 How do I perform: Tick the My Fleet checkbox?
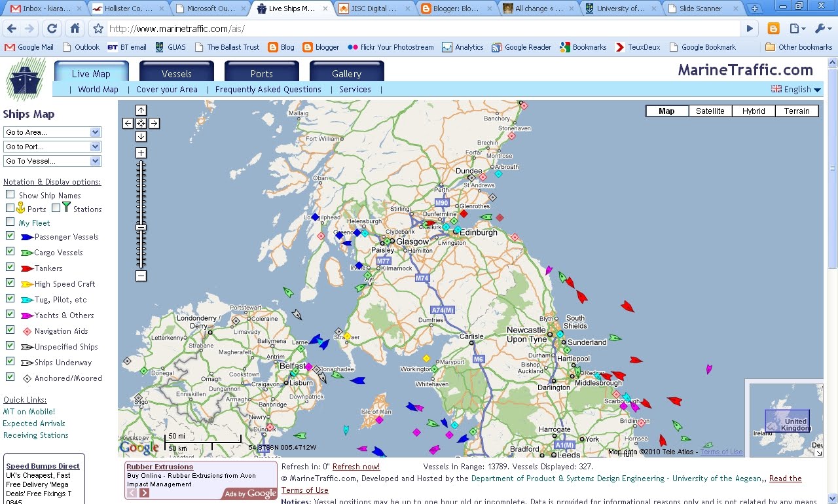tap(10, 222)
